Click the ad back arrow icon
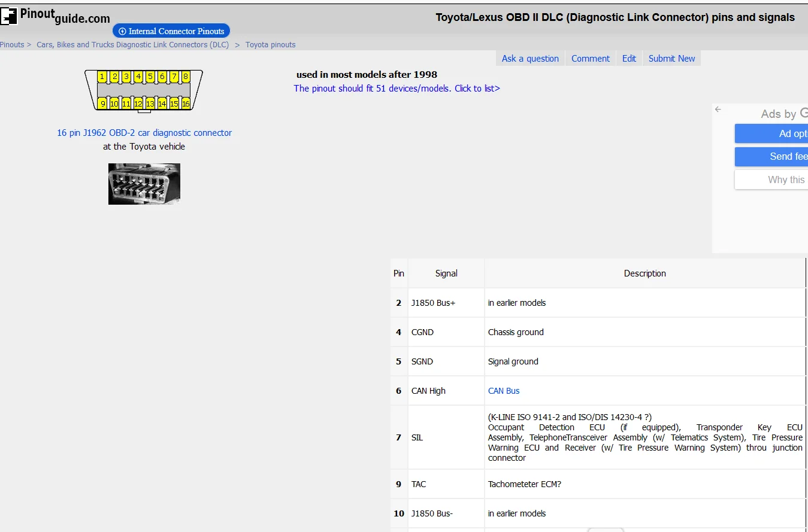The image size is (808, 532). click(718, 110)
